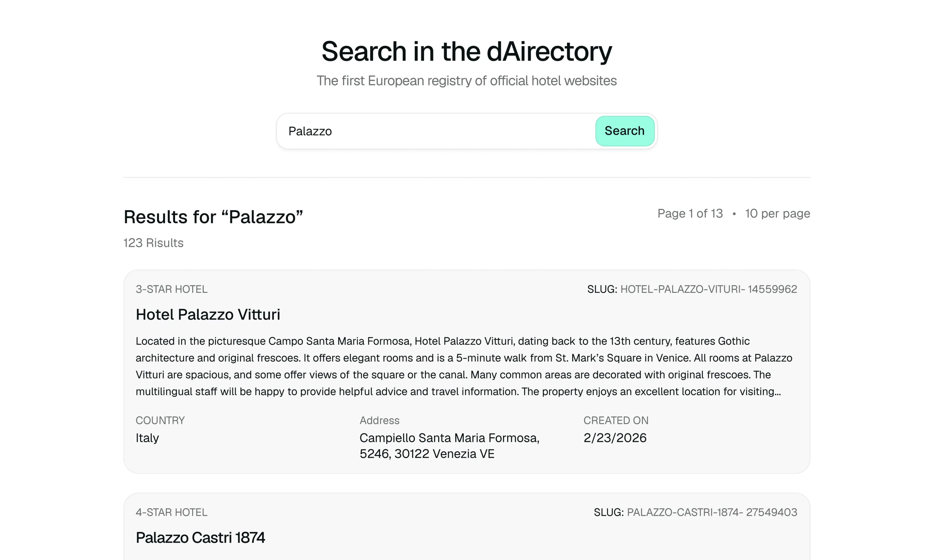
Task: Click the Hotel Palazzo Vitturi description text
Action: (464, 366)
